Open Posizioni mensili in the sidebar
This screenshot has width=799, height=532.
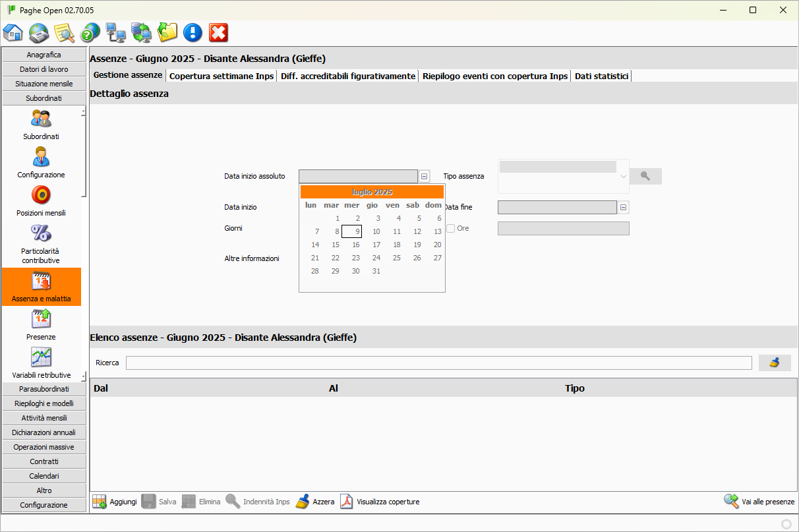point(41,196)
